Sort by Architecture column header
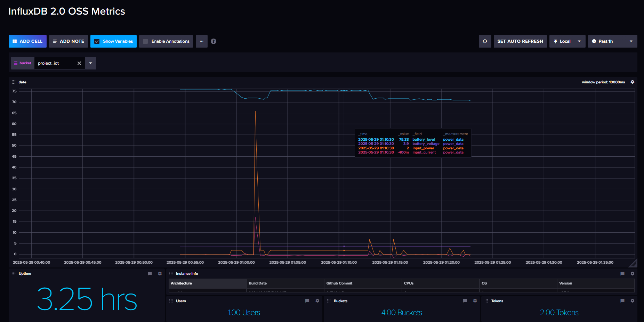The width and height of the screenshot is (644, 322). [x=208, y=283]
